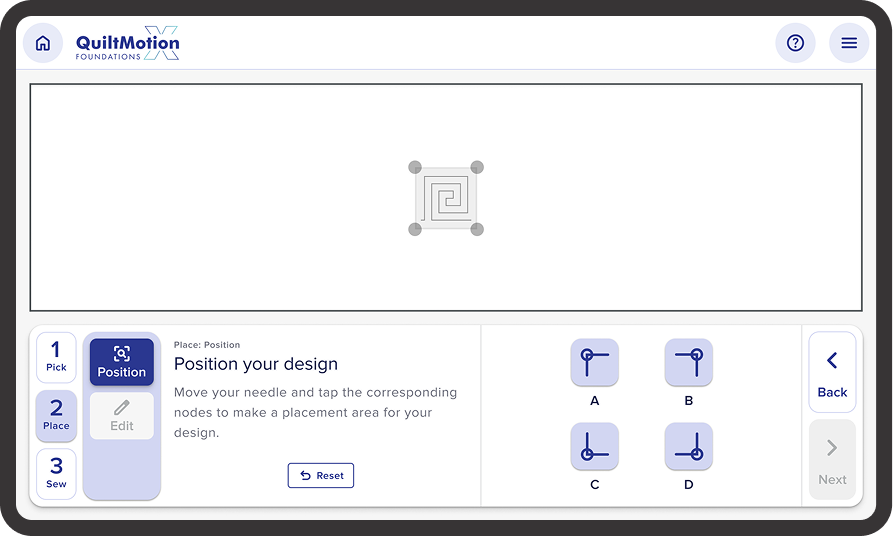Go to step 3 Sew
Screen dimensions: 893x536
[56, 474]
